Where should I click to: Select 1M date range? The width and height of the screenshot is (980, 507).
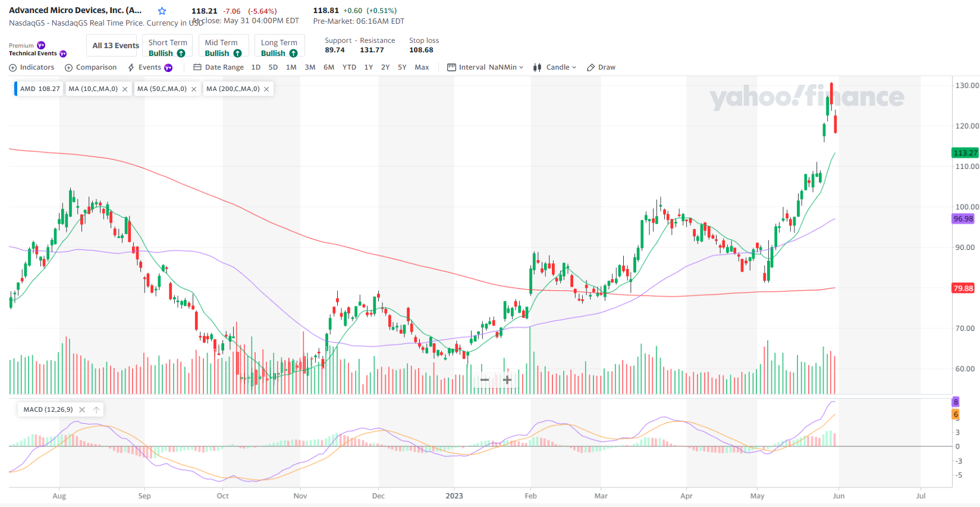(291, 67)
